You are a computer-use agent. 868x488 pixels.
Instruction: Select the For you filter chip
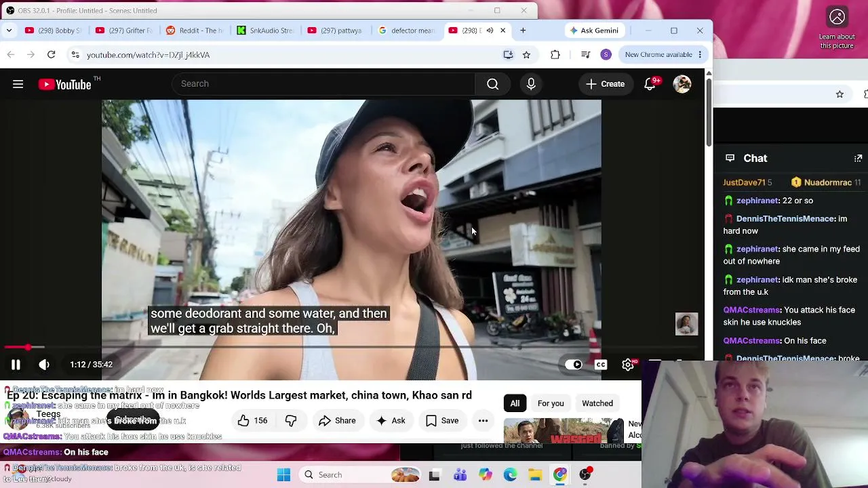[x=551, y=403]
